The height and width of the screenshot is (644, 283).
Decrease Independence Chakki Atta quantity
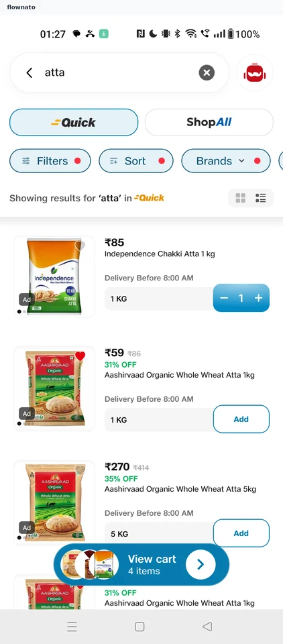point(224,298)
